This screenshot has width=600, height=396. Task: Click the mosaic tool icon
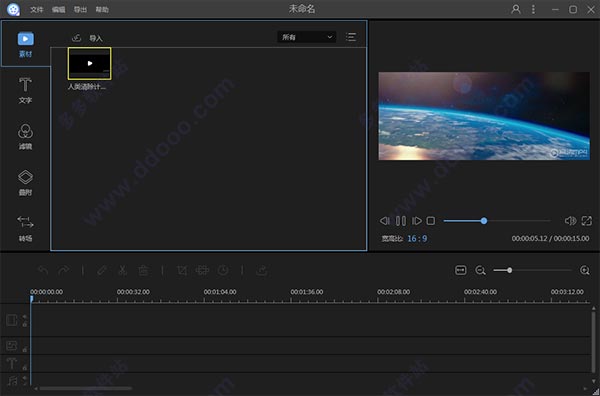202,271
